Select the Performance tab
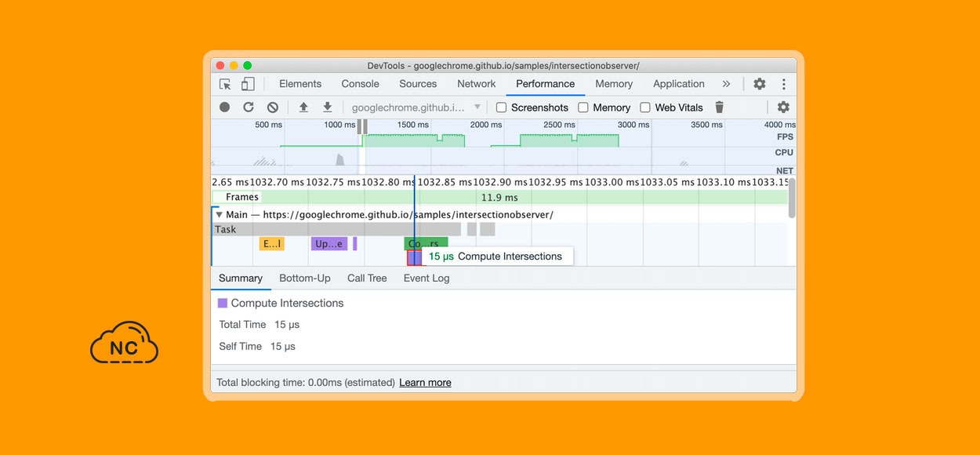 click(546, 84)
